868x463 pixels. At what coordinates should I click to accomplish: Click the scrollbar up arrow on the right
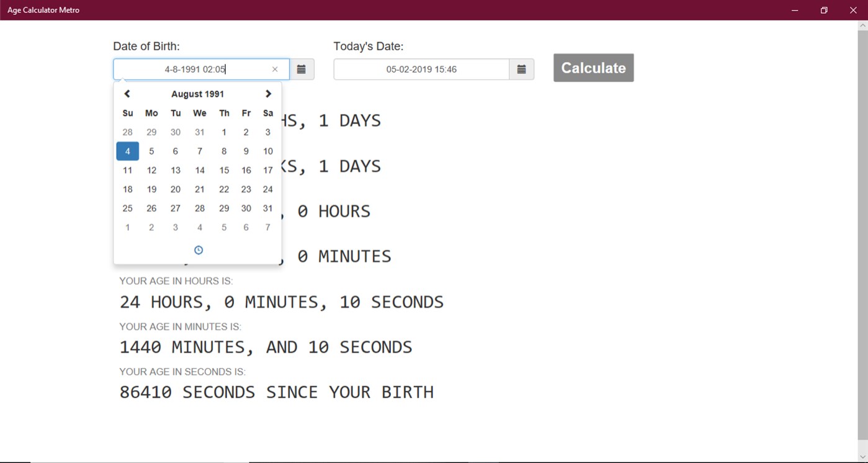863,25
